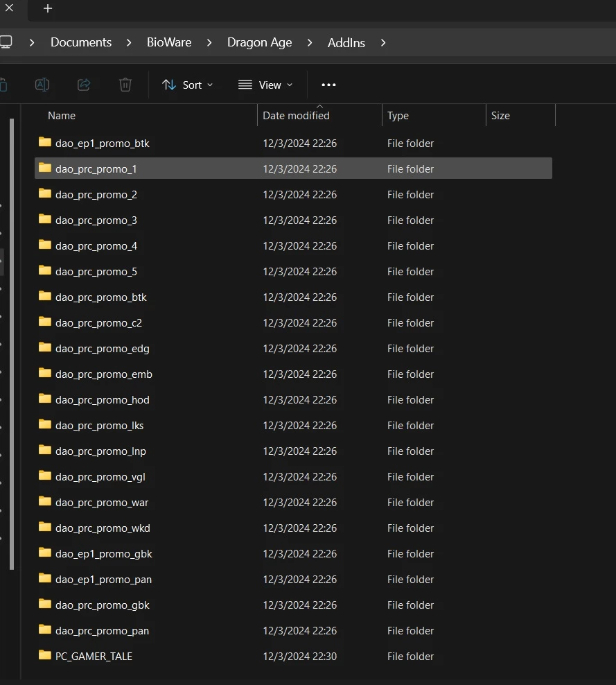Click the Share icon in the toolbar
The width and height of the screenshot is (616, 685).
(84, 85)
